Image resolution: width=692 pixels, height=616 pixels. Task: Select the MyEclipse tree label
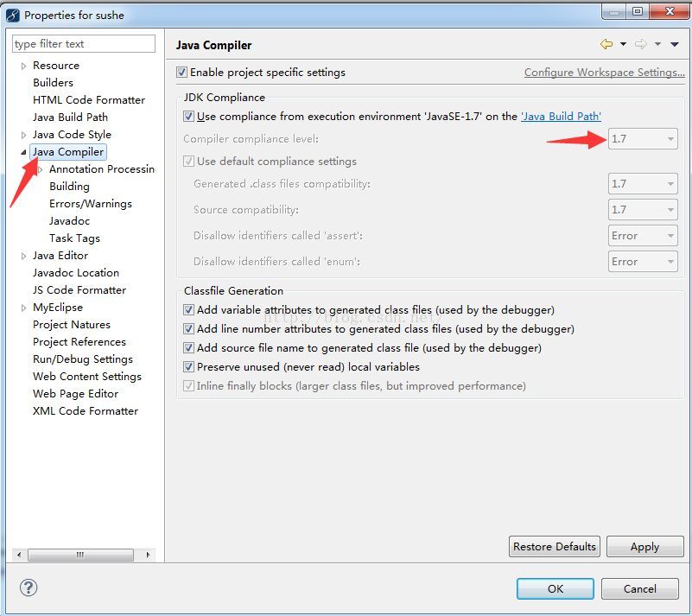tap(58, 307)
